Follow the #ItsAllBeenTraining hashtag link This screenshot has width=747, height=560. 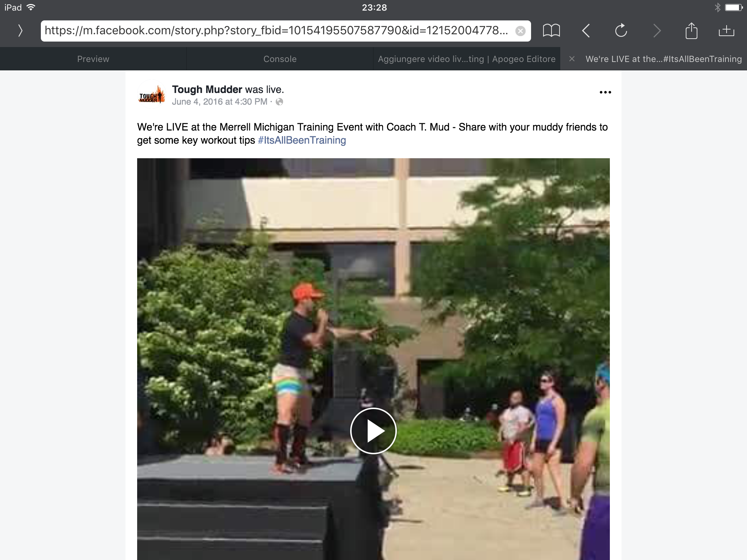click(x=302, y=140)
